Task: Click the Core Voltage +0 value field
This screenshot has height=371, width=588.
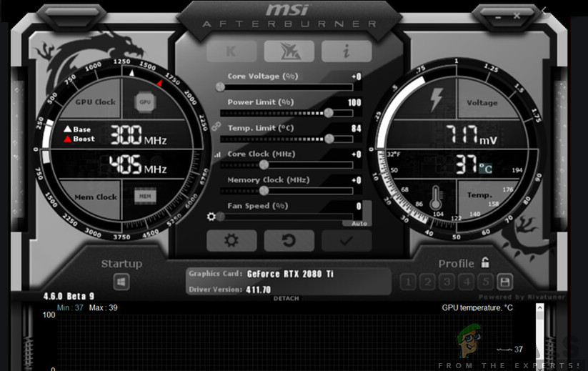Action: (357, 76)
